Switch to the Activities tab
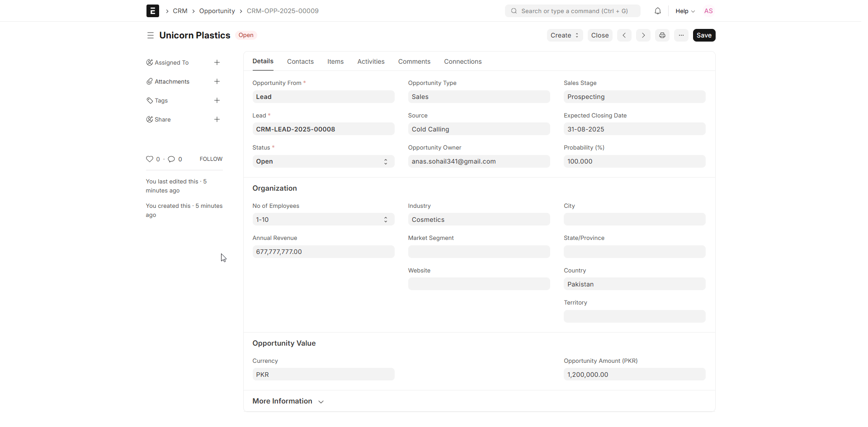The width and height of the screenshot is (868, 427). click(371, 61)
